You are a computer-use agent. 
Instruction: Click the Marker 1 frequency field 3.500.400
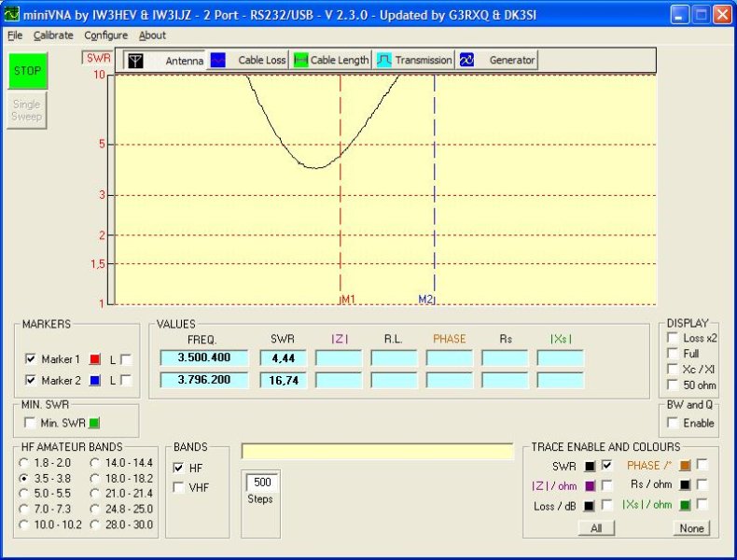click(x=204, y=357)
